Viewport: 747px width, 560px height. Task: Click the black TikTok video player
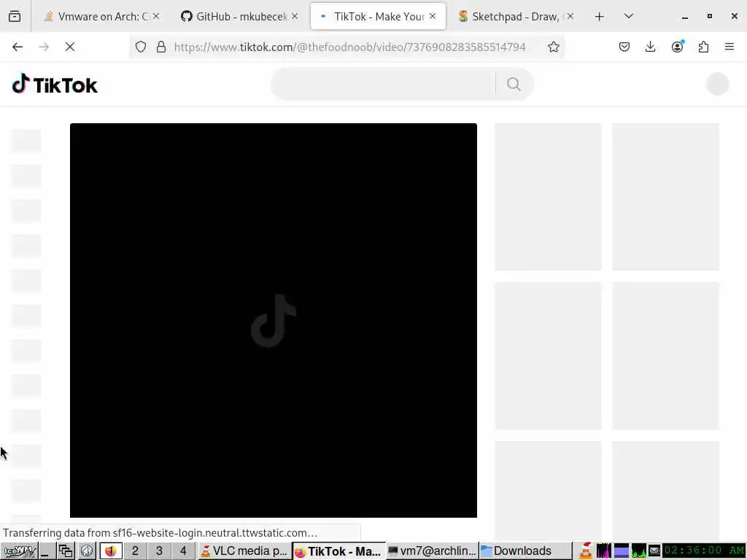pyautogui.click(x=274, y=320)
